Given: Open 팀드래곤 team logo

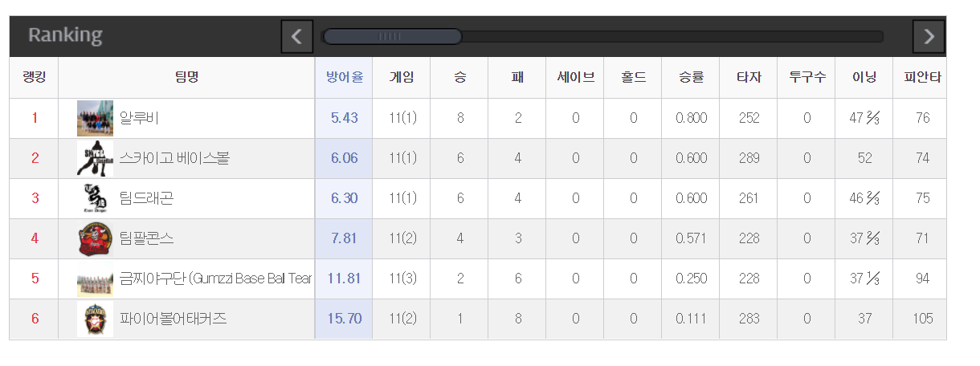Looking at the screenshot, I should pyautogui.click(x=96, y=198).
